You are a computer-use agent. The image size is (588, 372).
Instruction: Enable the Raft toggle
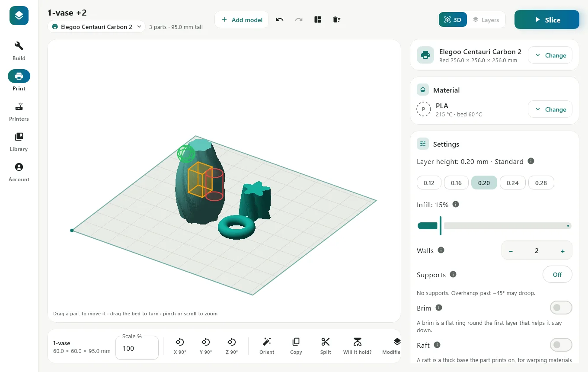561,345
